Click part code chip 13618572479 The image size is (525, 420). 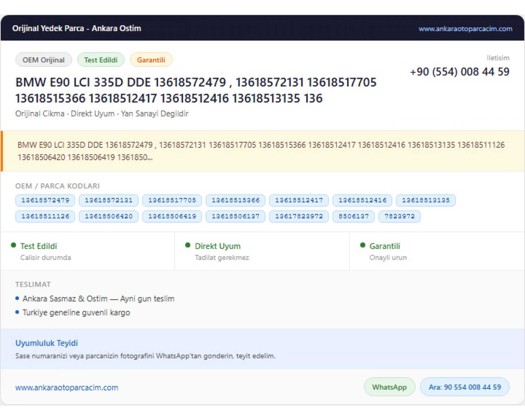45,200
